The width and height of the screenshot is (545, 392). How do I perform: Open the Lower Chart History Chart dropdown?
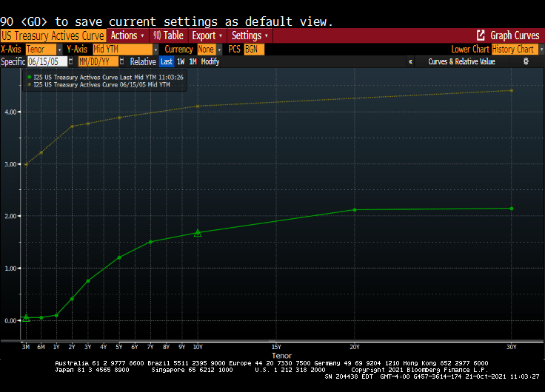coord(538,49)
